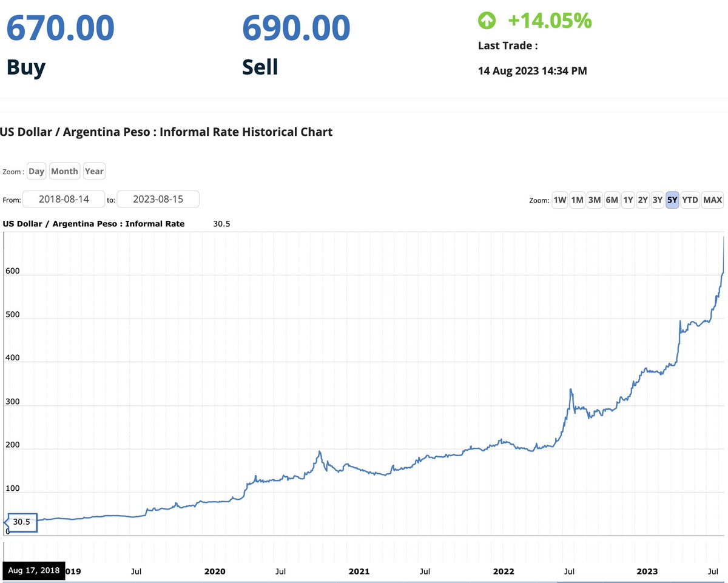Select the 3Y zoom range

(x=657, y=200)
